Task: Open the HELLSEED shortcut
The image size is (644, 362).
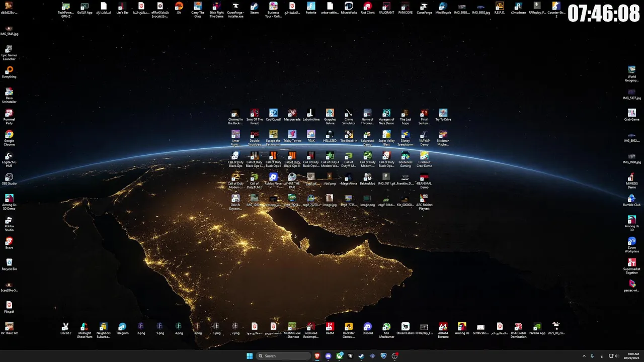Action: (330, 136)
